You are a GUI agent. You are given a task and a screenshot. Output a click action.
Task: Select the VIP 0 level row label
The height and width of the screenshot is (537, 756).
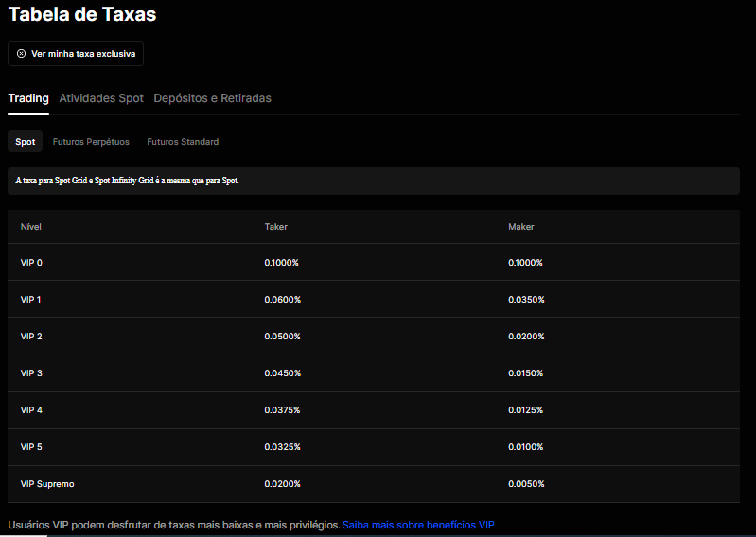point(31,262)
